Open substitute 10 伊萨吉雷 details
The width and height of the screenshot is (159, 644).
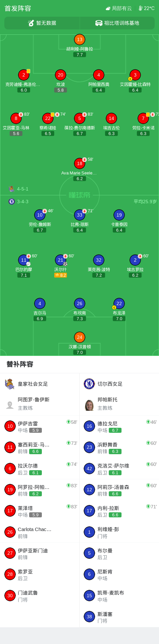[40, 426]
